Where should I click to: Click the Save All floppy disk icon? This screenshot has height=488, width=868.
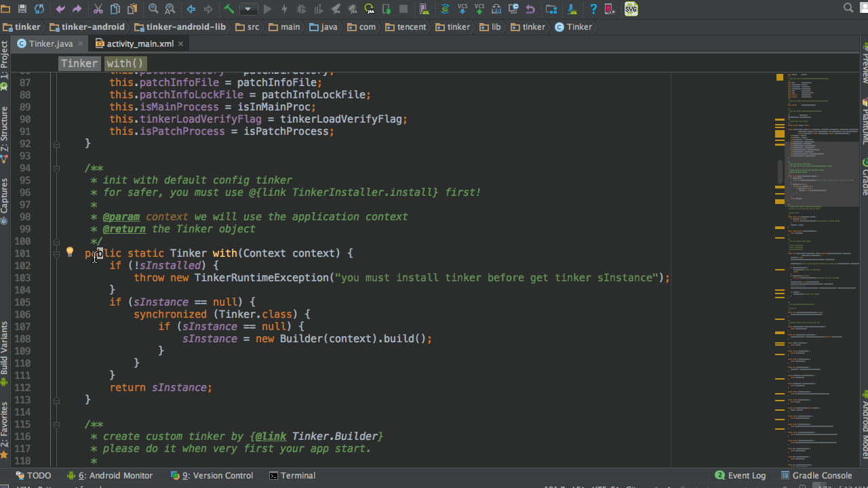22,9
